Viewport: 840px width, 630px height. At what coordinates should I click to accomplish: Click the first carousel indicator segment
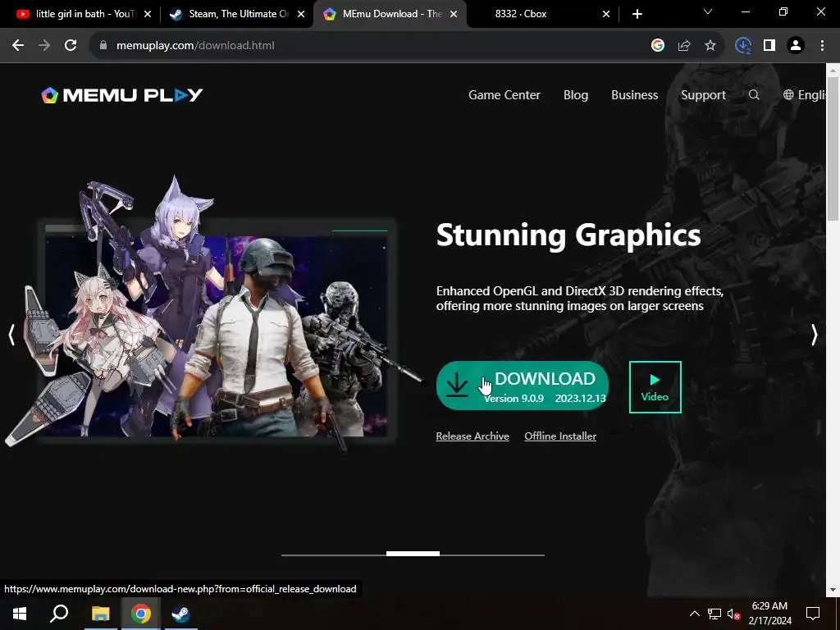tap(308, 555)
